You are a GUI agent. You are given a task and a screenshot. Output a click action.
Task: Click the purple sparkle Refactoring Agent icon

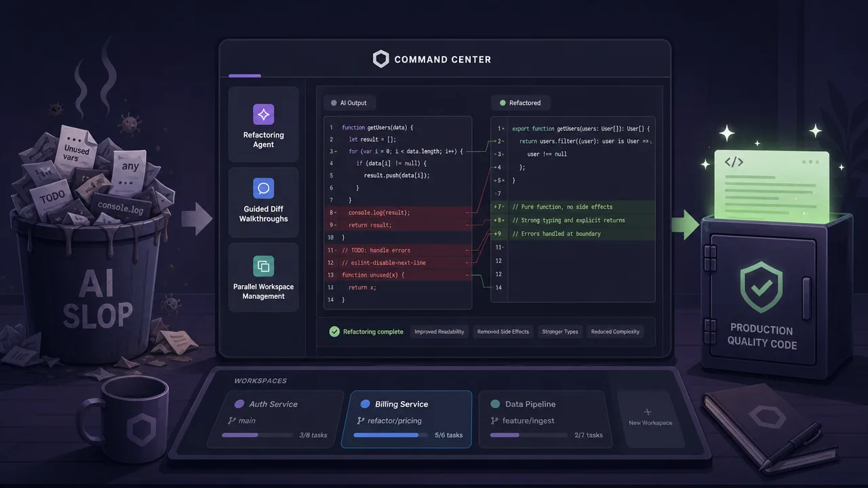(263, 114)
